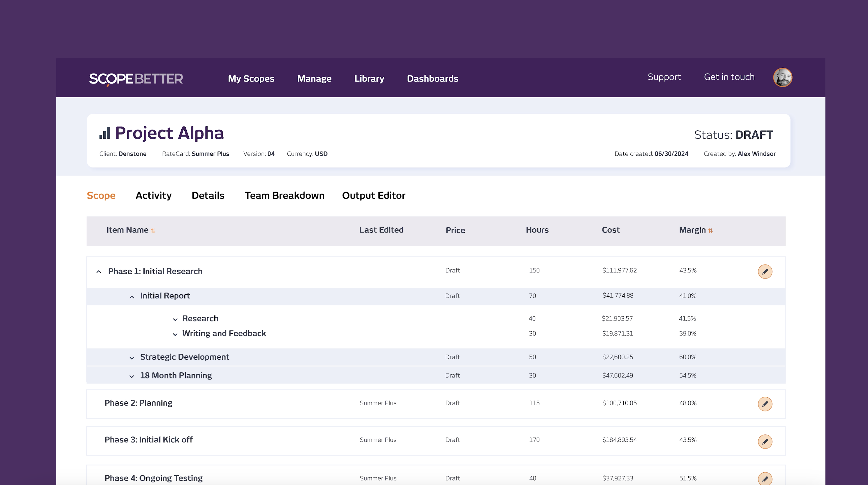Screen dimensions: 868x485
Task: Select the Phase 4: Ongoing Testing name
Action: coord(153,478)
